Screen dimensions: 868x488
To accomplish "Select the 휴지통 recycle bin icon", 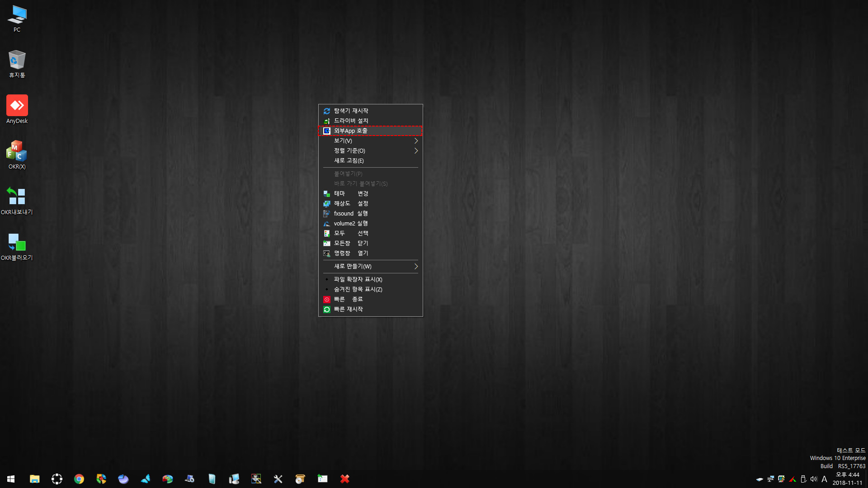I will coord(17,64).
